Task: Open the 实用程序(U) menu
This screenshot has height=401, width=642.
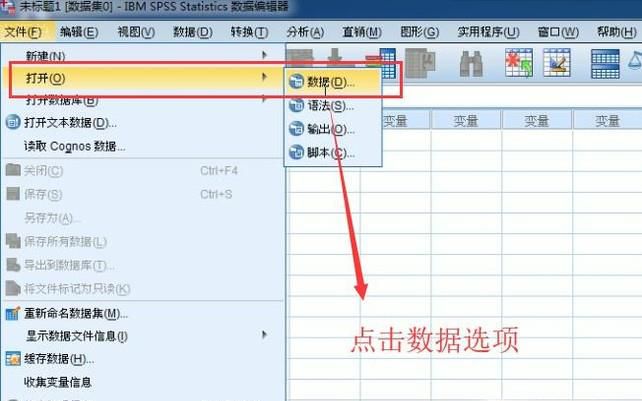Action: pos(488,32)
